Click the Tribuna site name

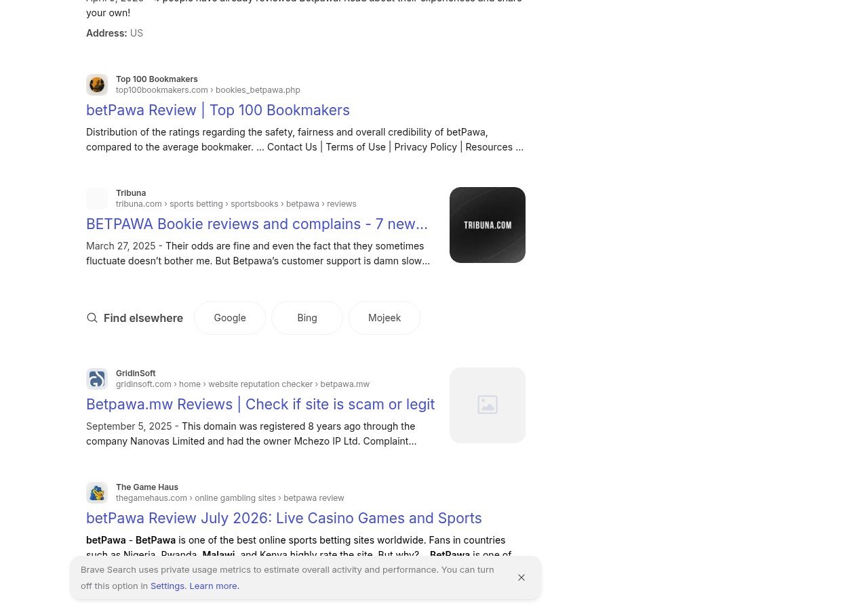click(x=131, y=193)
